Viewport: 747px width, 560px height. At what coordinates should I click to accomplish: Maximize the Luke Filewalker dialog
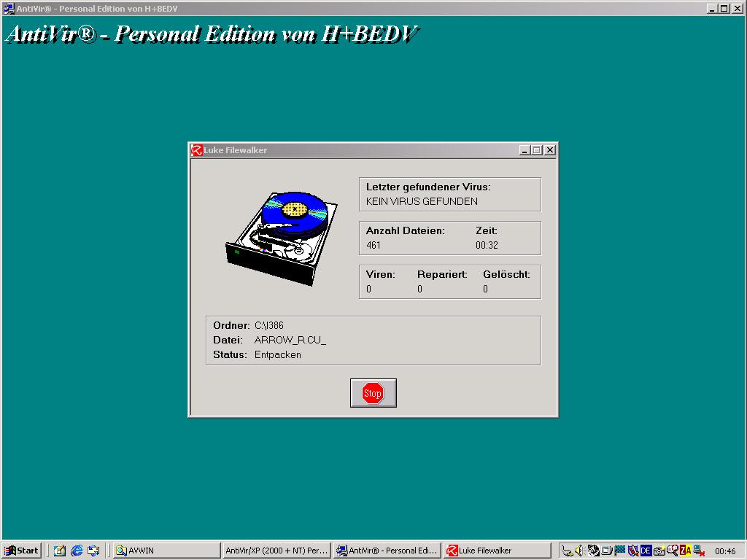(536, 150)
